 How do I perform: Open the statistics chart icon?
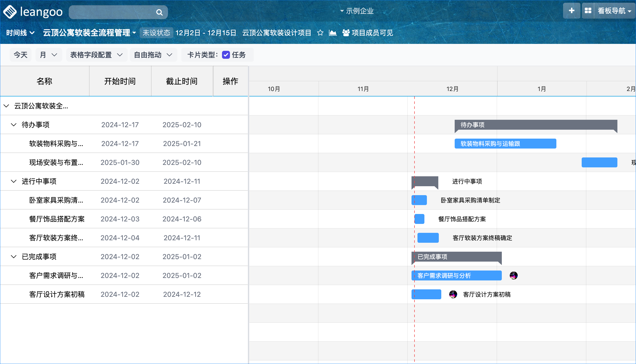(332, 33)
